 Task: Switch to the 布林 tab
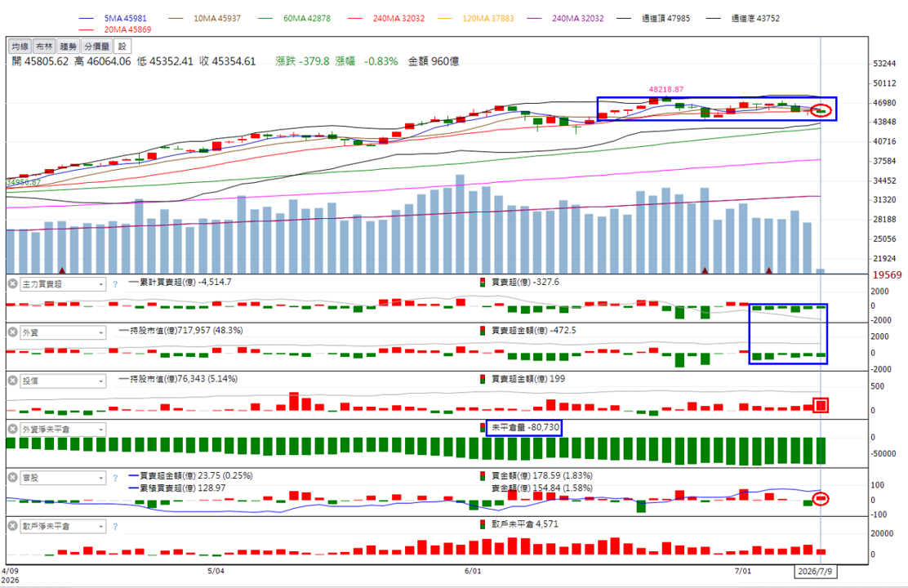click(44, 47)
